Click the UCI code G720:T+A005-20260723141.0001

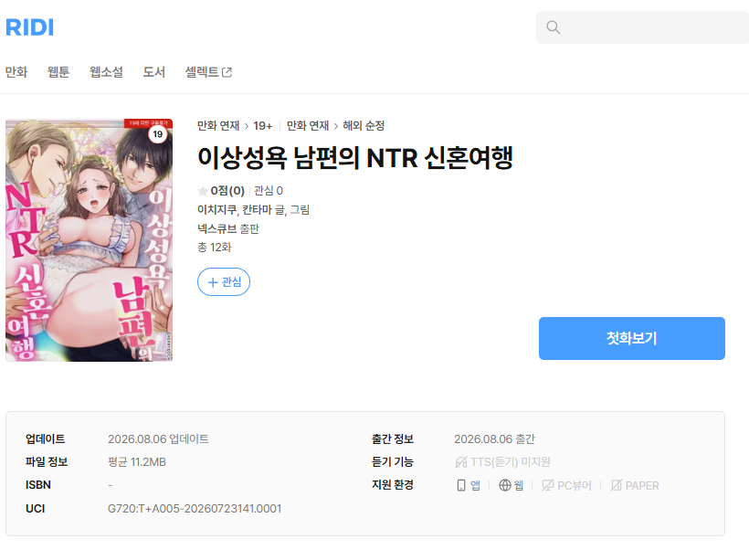[195, 509]
